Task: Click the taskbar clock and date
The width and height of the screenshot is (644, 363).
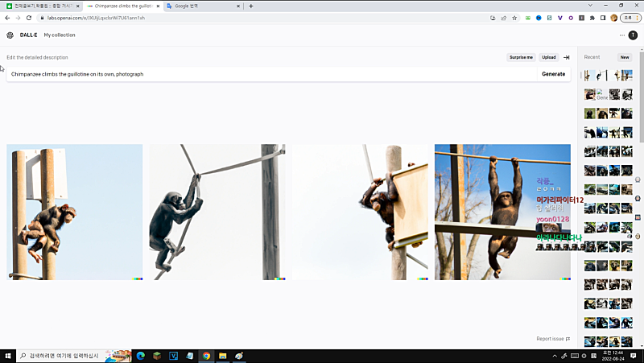Action: 613,356
